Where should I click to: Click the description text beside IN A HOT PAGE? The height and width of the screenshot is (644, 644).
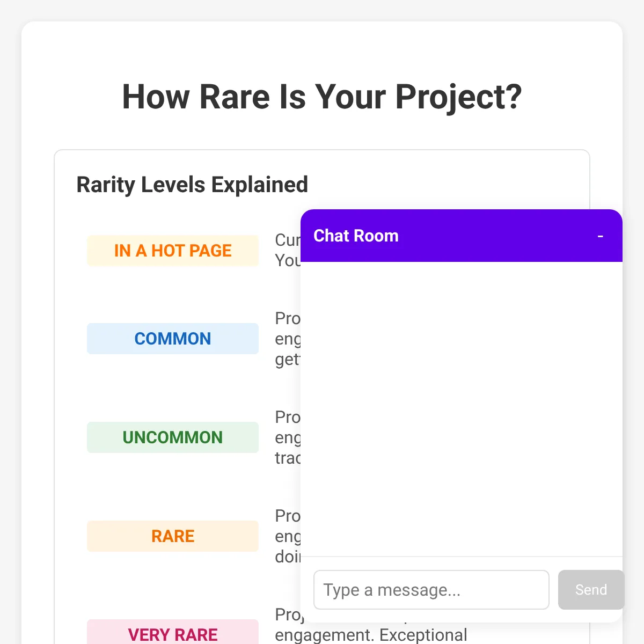[288, 250]
